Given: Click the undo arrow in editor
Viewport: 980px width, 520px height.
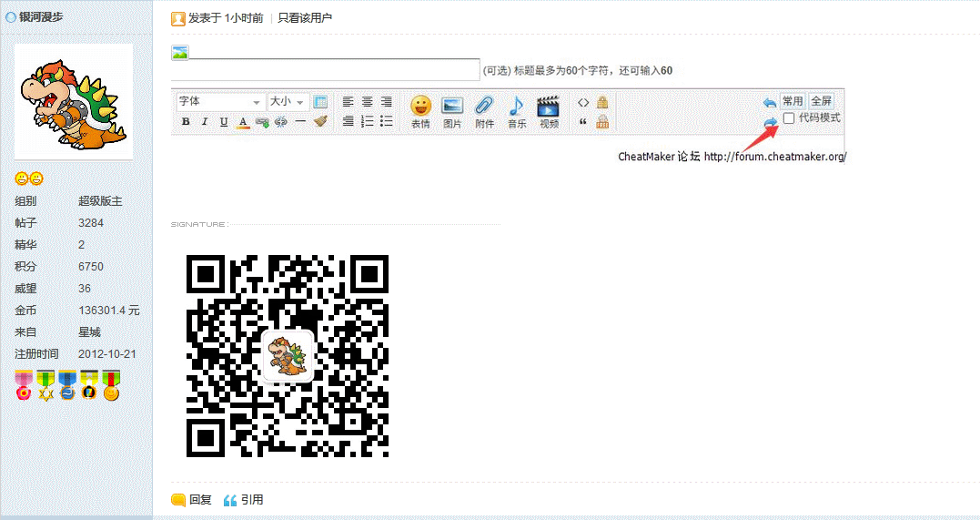Looking at the screenshot, I should coord(770,102).
